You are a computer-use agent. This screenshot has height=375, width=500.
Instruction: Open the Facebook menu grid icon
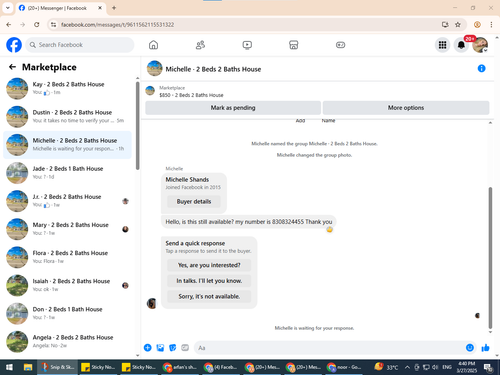442,45
